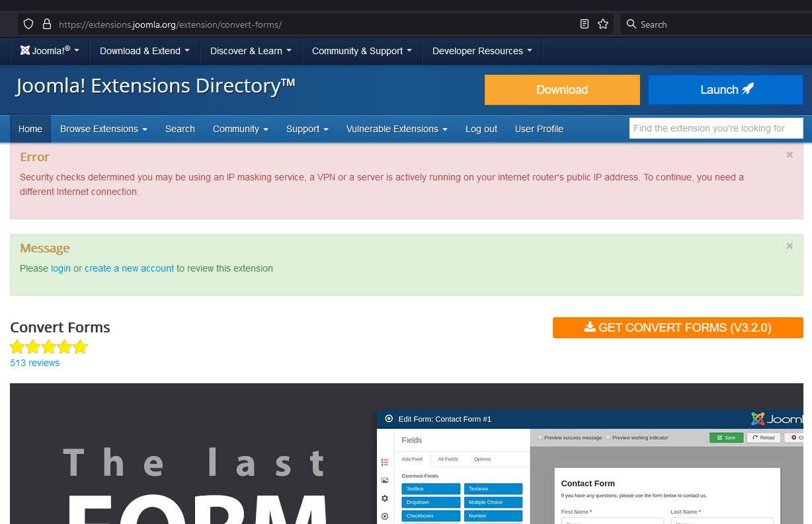812x524 pixels.
Task: Open form settings via the gear icon
Action: point(385,499)
